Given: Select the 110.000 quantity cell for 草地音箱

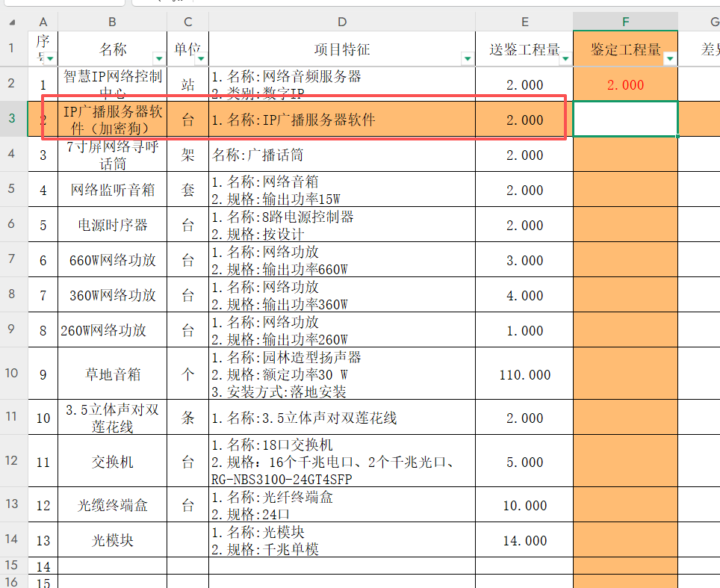Looking at the screenshot, I should tap(524, 374).
